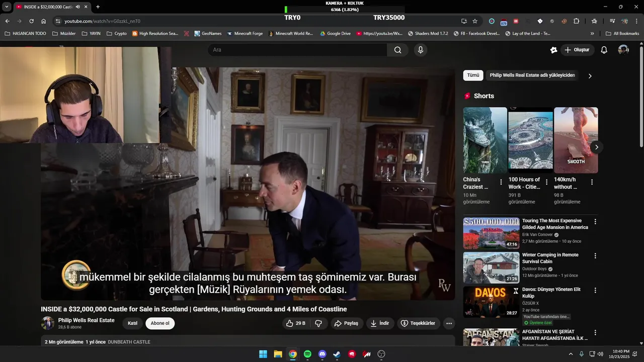Open Winter Camping Remote Cabin thumbnail
Viewport: 644px width, 362px height.
pyautogui.click(x=491, y=267)
